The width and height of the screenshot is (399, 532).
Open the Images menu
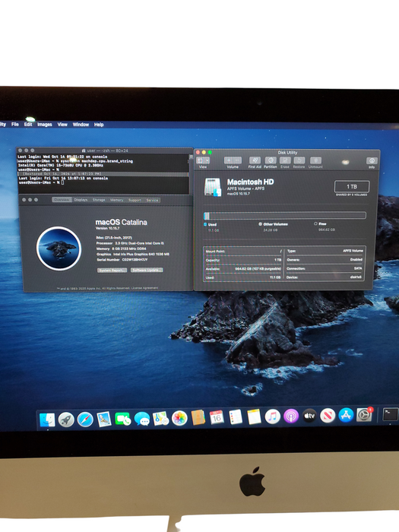tap(45, 125)
